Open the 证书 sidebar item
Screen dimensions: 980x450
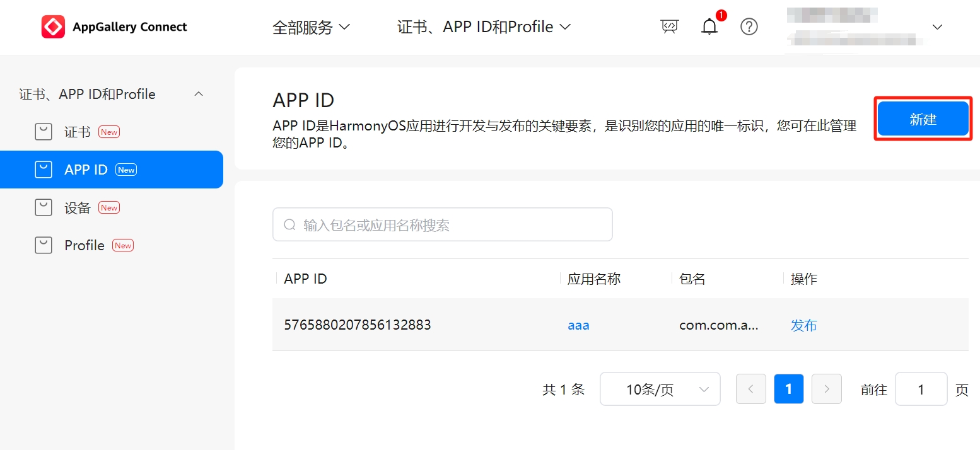point(78,132)
